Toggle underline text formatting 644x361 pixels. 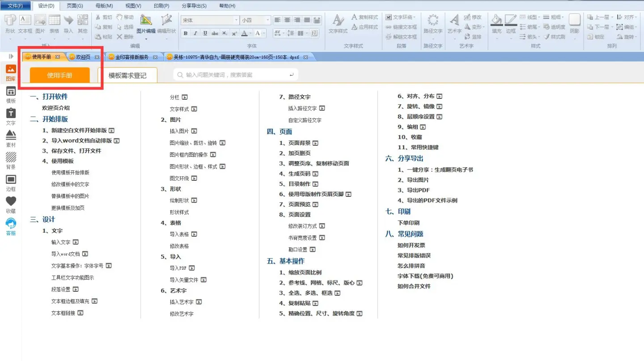[x=205, y=34]
